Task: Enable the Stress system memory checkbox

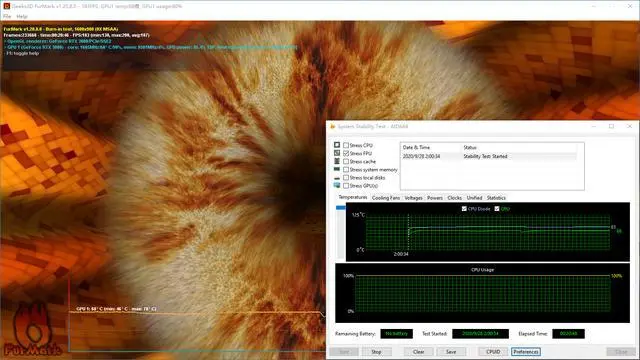Action: pos(346,169)
